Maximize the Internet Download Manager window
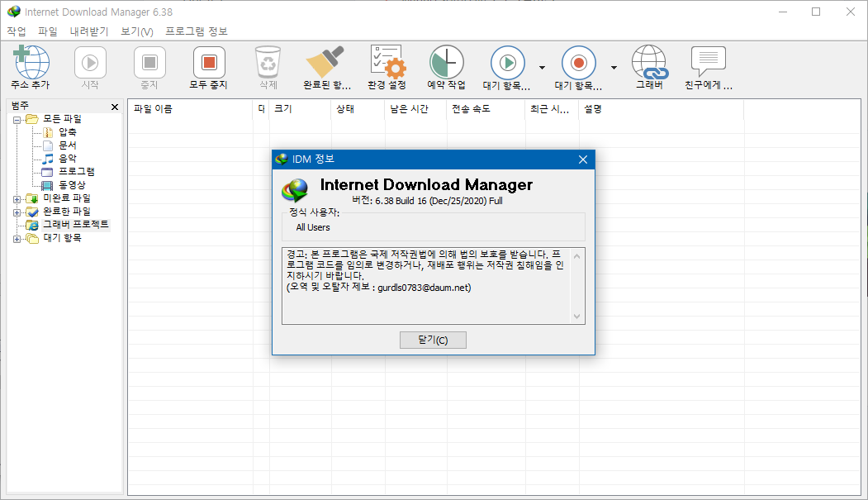This screenshot has height=500, width=868. click(x=816, y=12)
